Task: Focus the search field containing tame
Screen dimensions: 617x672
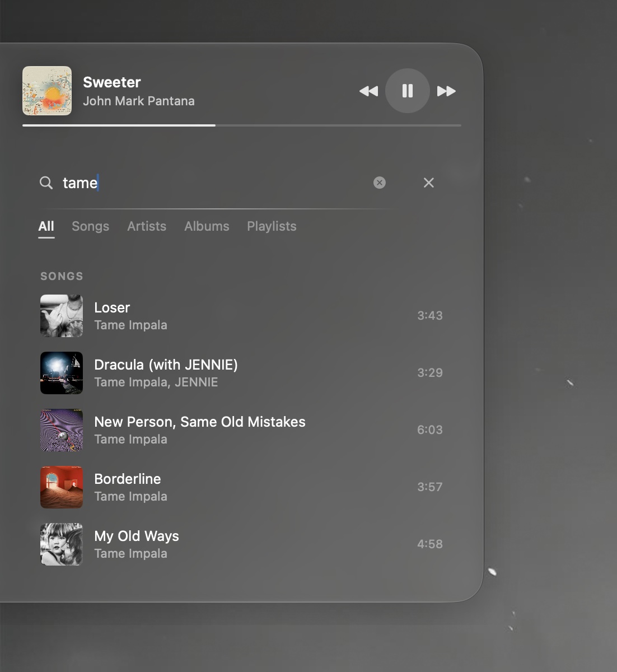Action: coord(213,183)
